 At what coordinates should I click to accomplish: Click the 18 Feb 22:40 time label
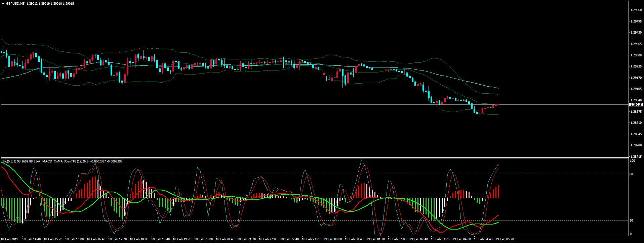tap(289, 240)
